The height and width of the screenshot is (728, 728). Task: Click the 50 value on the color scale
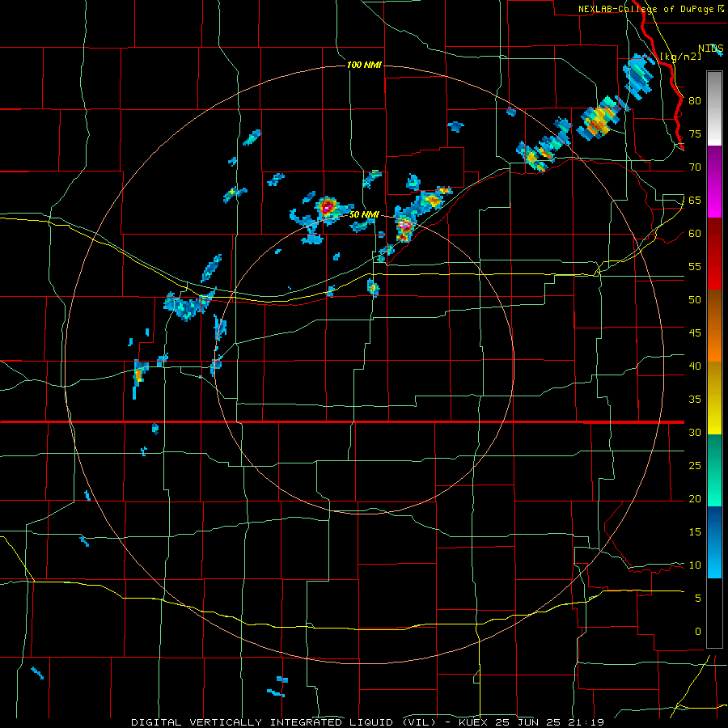[x=695, y=299]
